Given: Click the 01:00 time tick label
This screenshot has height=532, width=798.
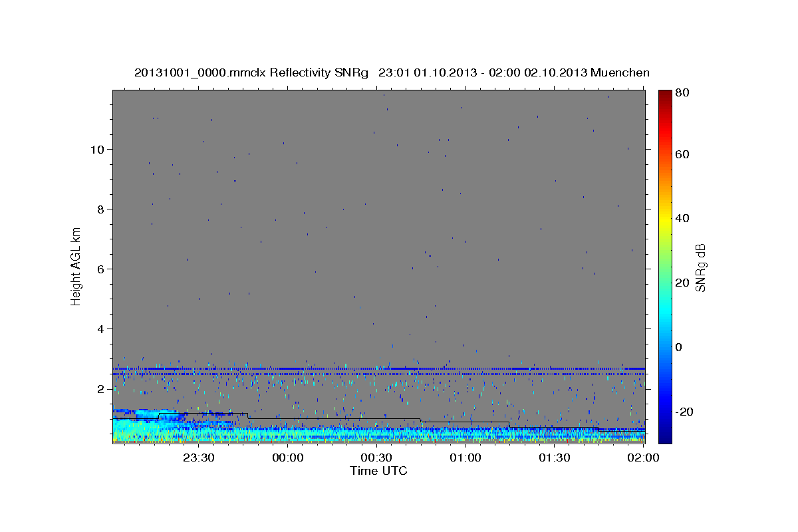Looking at the screenshot, I should pyautogui.click(x=465, y=458).
